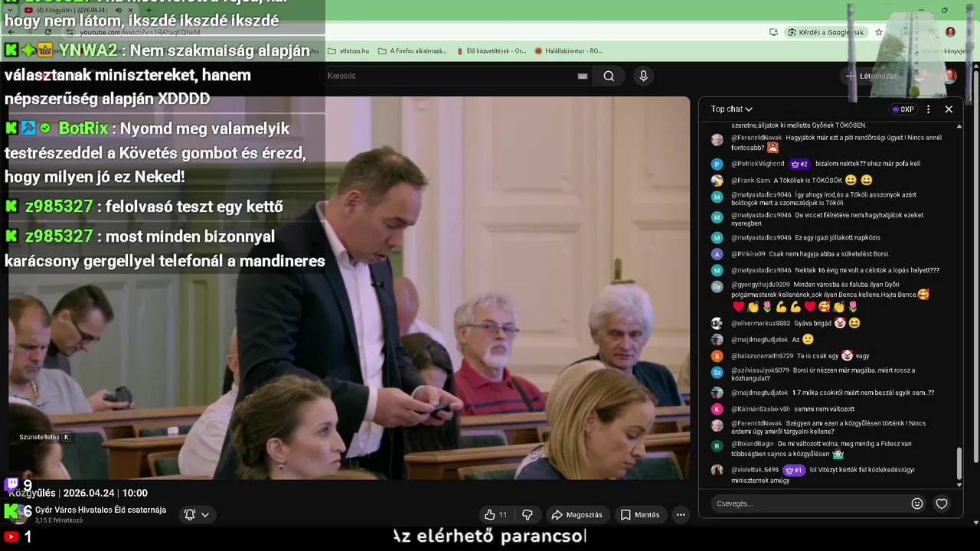Click the R avatar of RolandBagin

717,445
